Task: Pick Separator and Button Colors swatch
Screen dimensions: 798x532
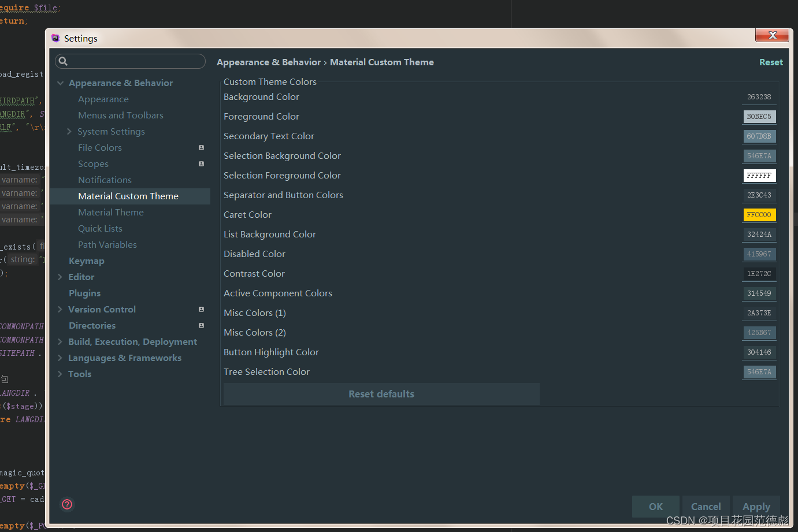Action: pos(759,195)
